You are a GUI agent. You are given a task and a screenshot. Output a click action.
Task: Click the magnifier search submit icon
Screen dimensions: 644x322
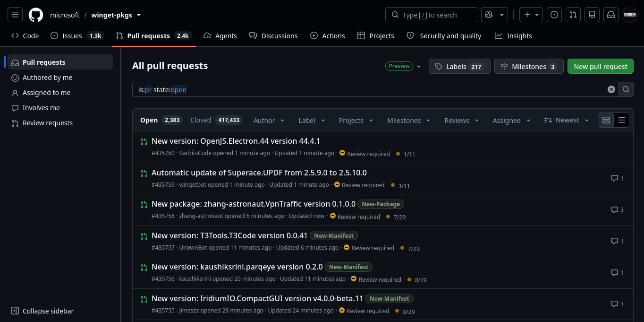[626, 89]
